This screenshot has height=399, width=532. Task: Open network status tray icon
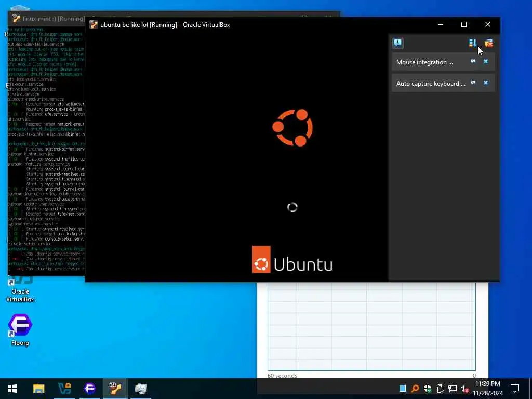pyautogui.click(x=453, y=389)
